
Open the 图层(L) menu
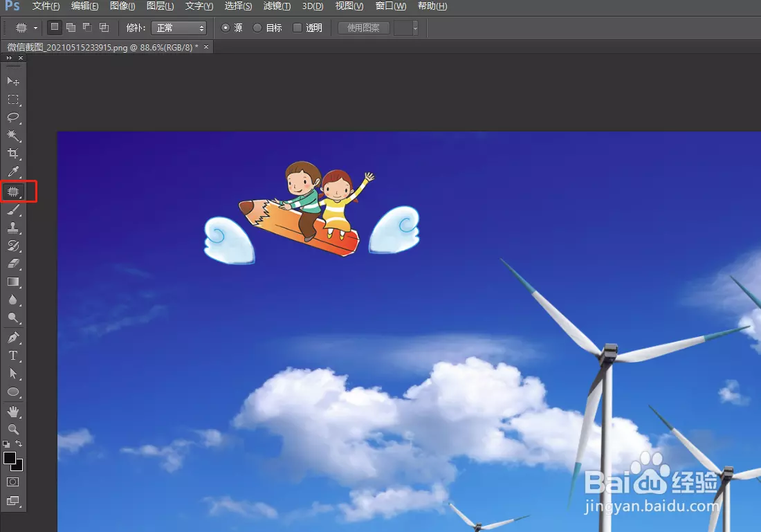(x=161, y=6)
